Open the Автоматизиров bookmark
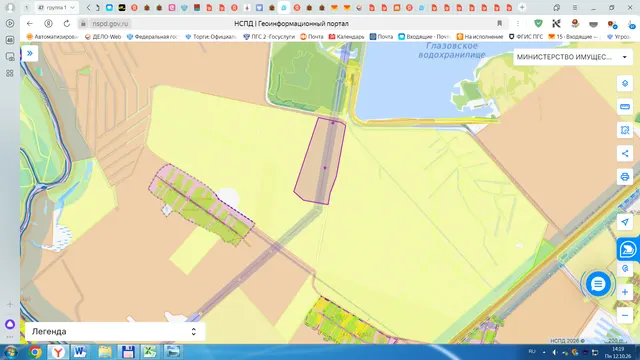 coord(52,37)
